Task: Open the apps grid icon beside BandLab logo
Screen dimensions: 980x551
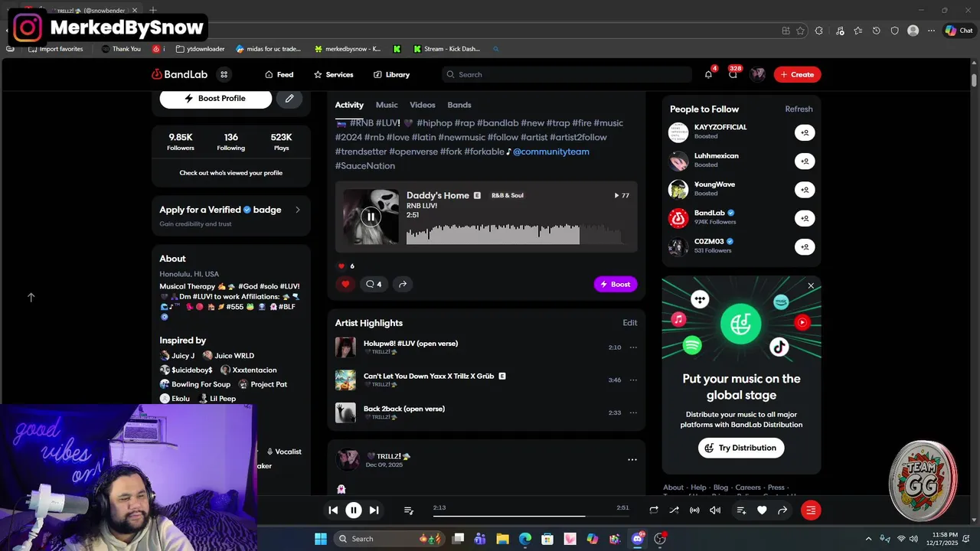Action: point(224,74)
